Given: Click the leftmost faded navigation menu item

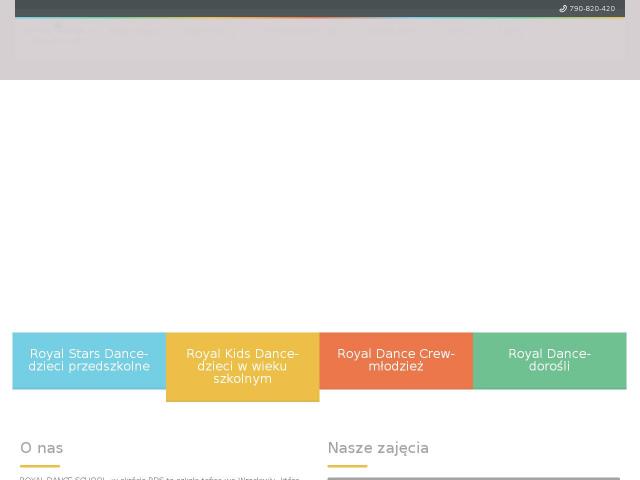Looking at the screenshot, I should point(55,31).
